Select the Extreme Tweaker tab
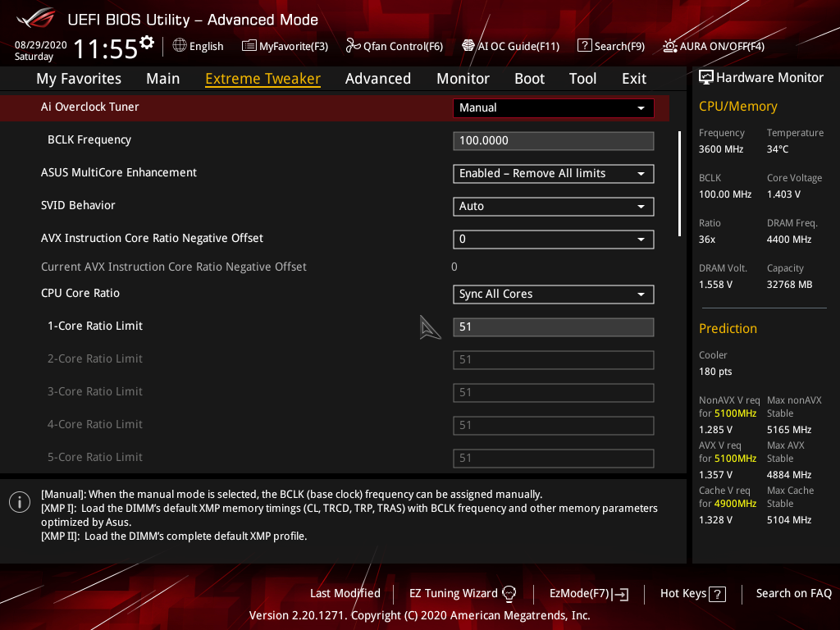Screen dimensions: 840x630 click(263, 78)
